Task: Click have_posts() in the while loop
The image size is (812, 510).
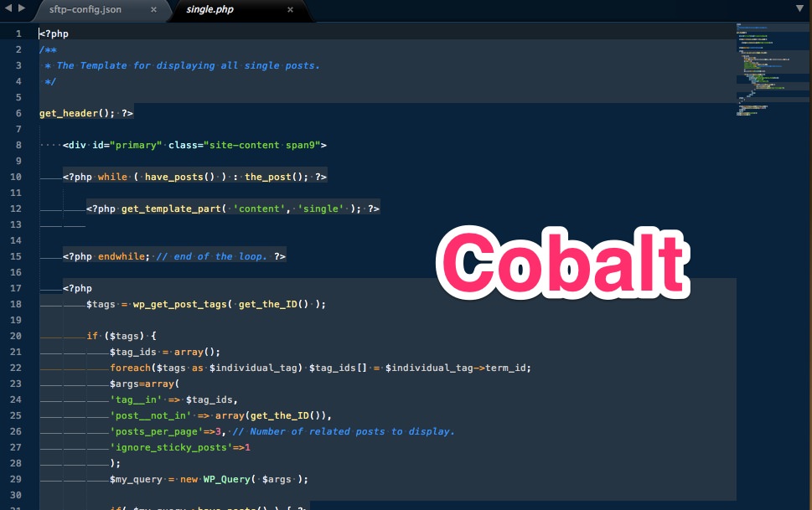Action: pos(179,177)
